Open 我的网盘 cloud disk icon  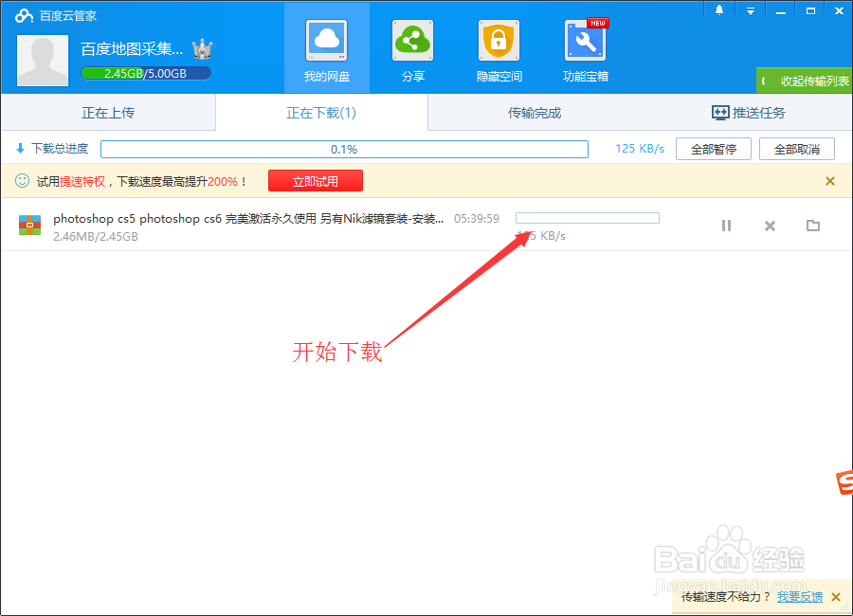click(326, 41)
